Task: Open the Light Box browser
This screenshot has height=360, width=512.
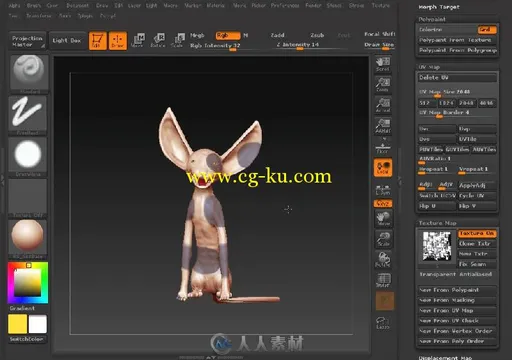Action: (x=67, y=41)
